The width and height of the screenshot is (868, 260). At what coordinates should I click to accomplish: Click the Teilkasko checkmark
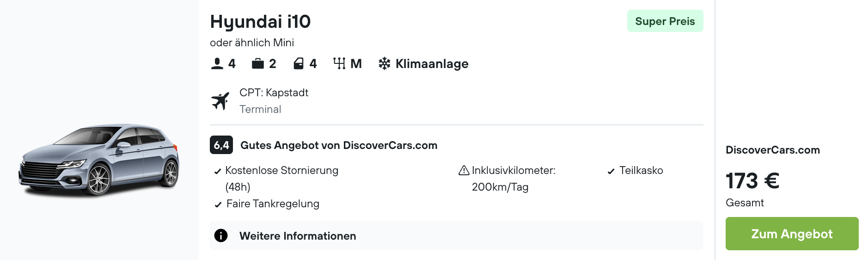coord(611,172)
